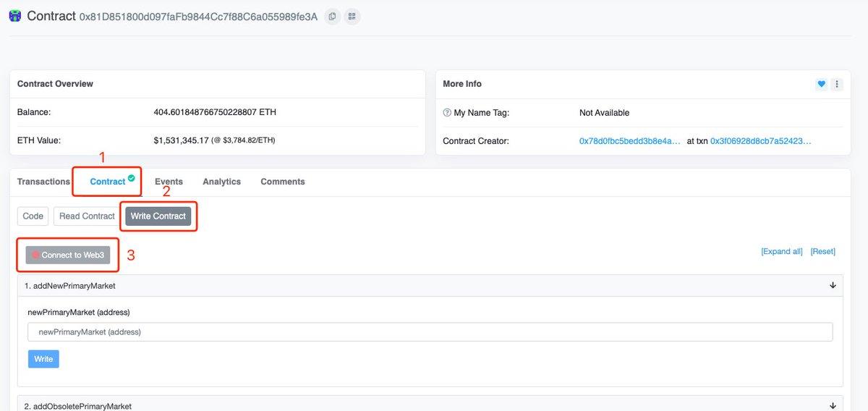This screenshot has height=411, width=868.
Task: Click the More Info panel heading
Action: (x=462, y=84)
